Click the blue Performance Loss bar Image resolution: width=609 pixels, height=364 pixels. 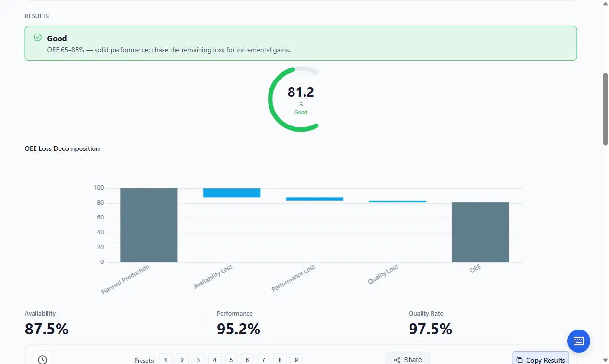[x=315, y=199]
